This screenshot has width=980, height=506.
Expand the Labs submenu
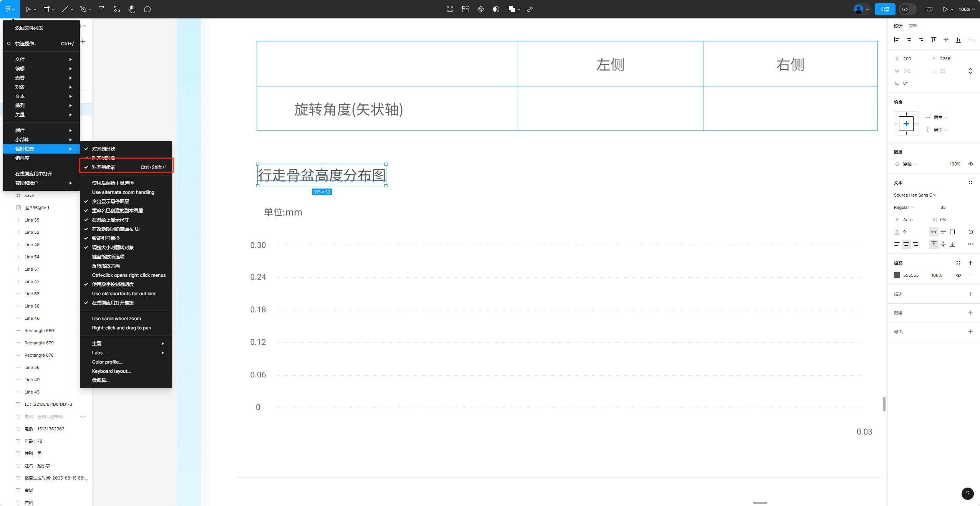click(126, 353)
